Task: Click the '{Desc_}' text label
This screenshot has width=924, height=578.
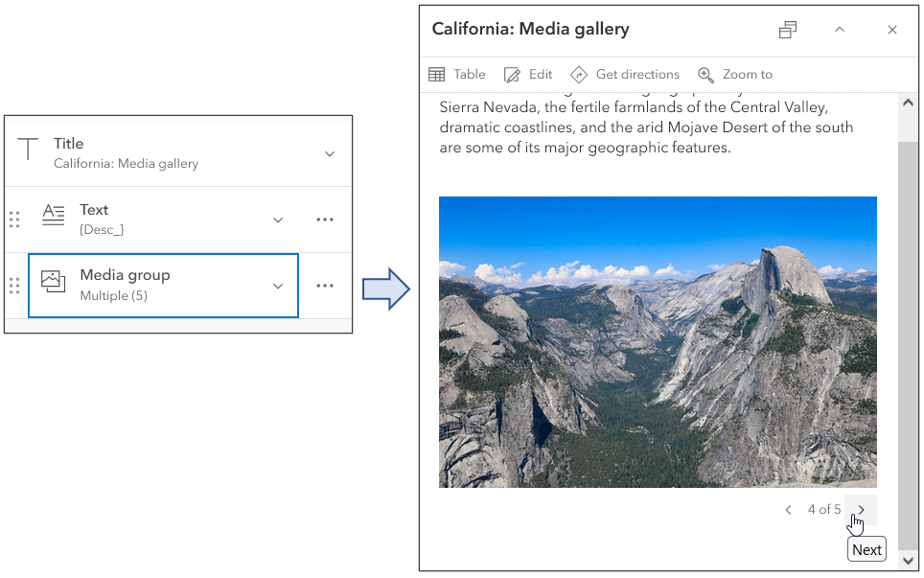Action: pos(102,230)
